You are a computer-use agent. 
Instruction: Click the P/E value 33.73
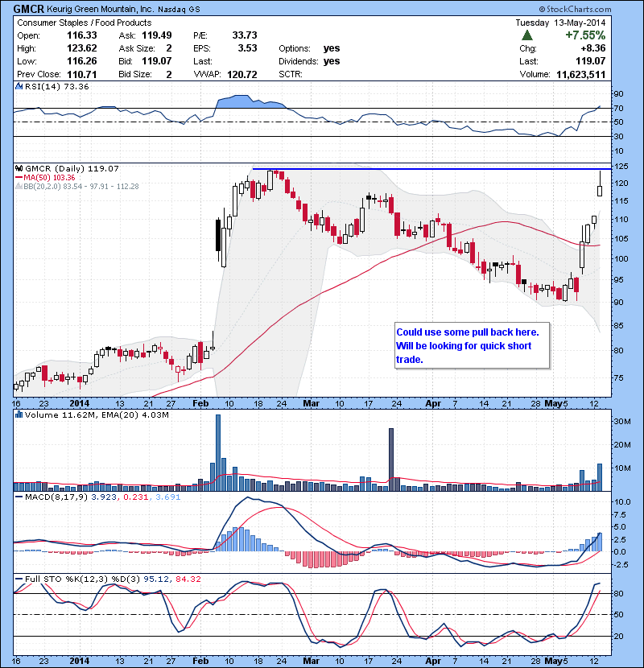245,35
